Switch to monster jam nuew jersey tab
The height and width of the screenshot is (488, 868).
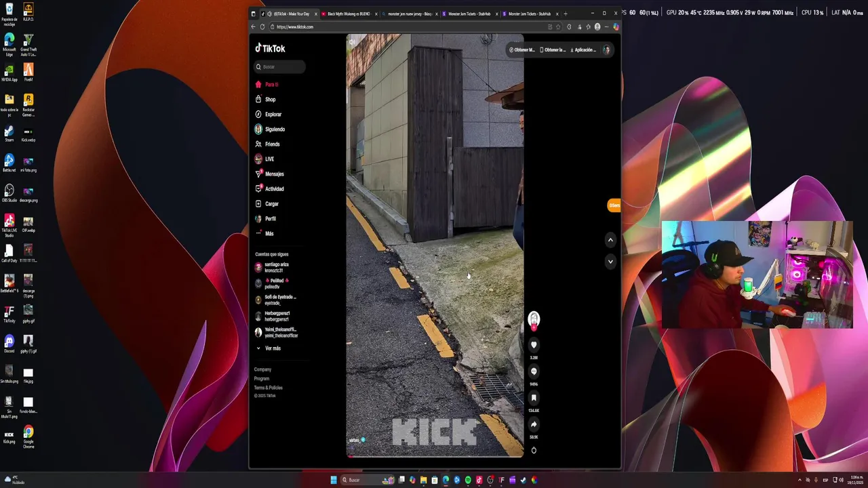point(408,14)
